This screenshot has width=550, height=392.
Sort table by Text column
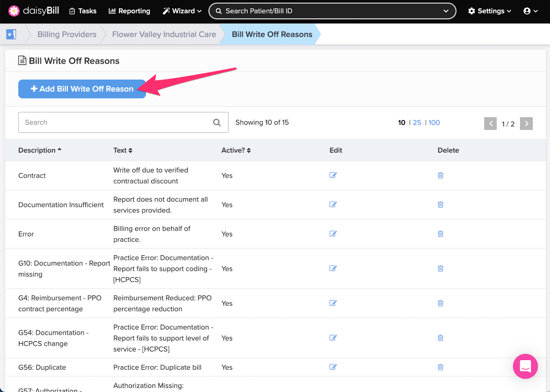click(123, 150)
